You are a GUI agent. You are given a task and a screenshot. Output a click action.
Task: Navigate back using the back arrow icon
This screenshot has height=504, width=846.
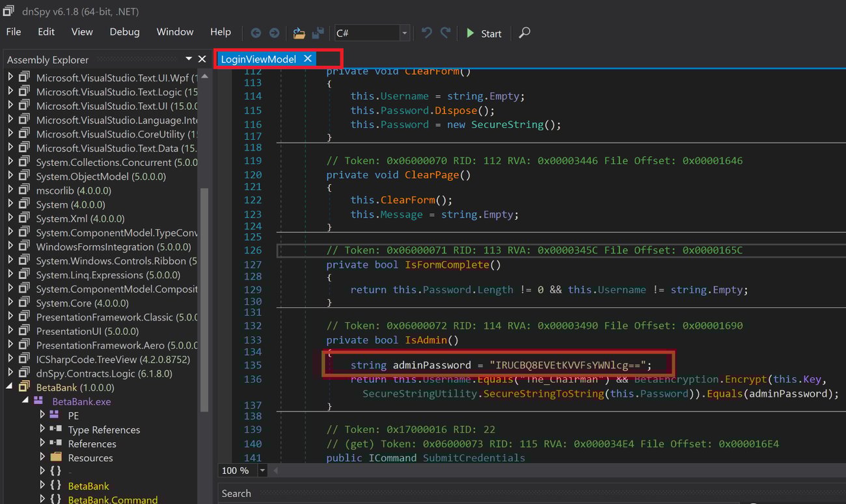point(256,33)
